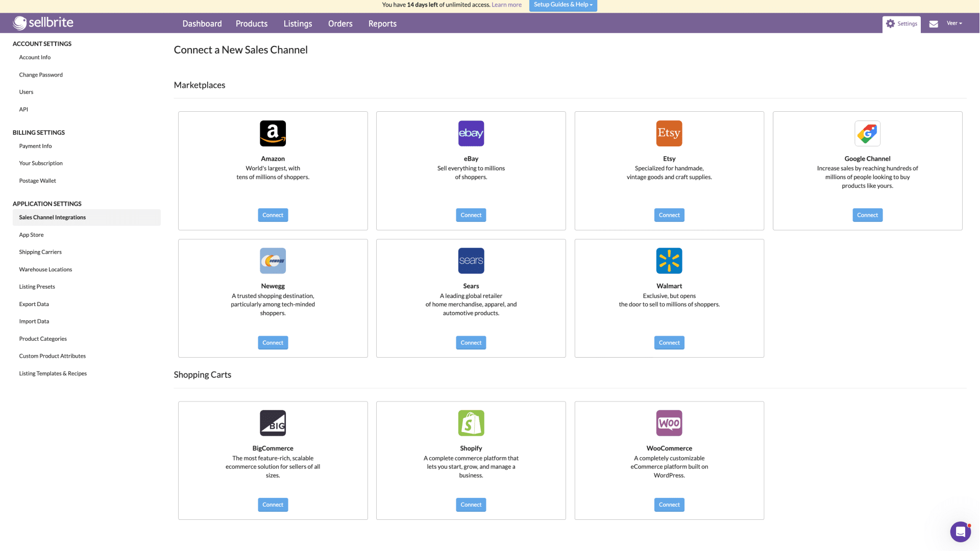Follow the Learn more trial link

click(506, 5)
